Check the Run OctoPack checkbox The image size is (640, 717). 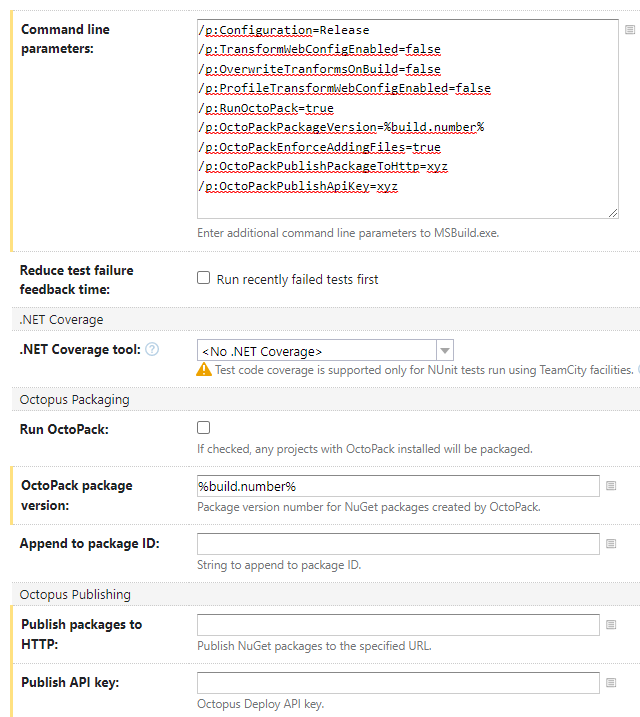click(x=203, y=428)
